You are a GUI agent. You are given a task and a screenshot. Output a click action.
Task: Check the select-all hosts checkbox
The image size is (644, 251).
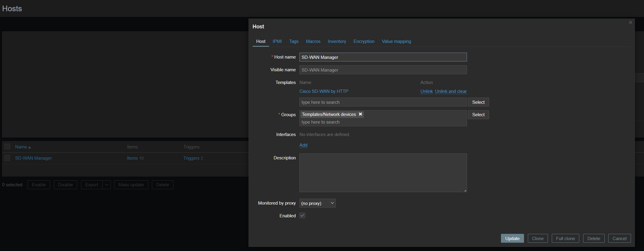(x=7, y=147)
